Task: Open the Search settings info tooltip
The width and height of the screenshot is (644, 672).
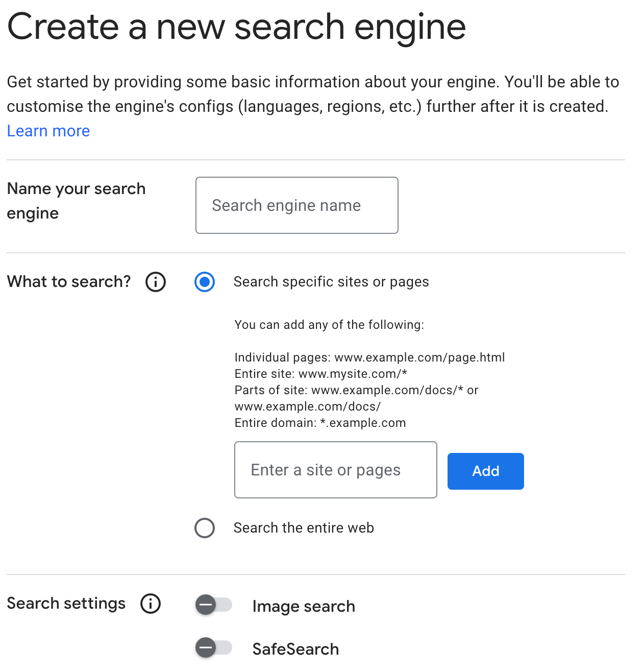Action: pyautogui.click(x=150, y=604)
